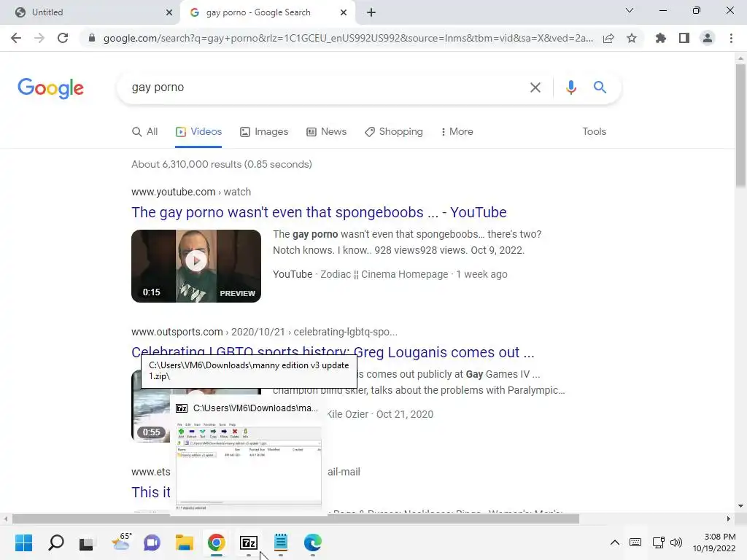Click the Google logo
The width and height of the screenshot is (747, 560).
(x=50, y=88)
